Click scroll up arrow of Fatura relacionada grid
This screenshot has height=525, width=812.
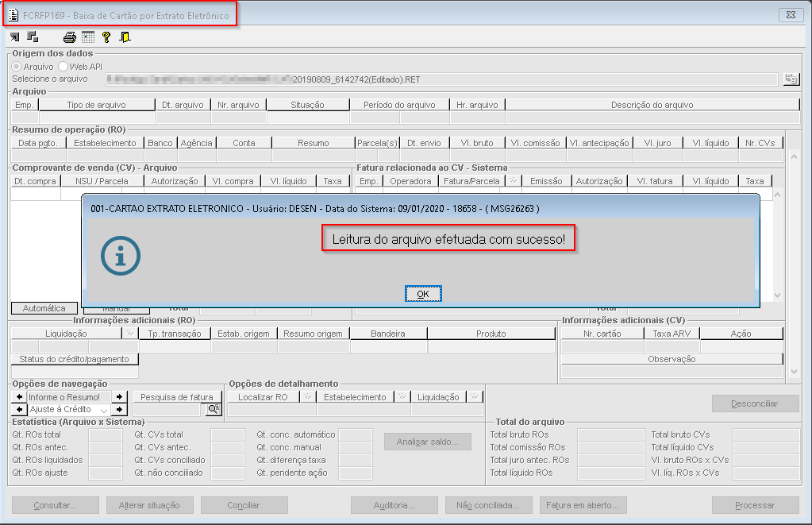[777, 195]
